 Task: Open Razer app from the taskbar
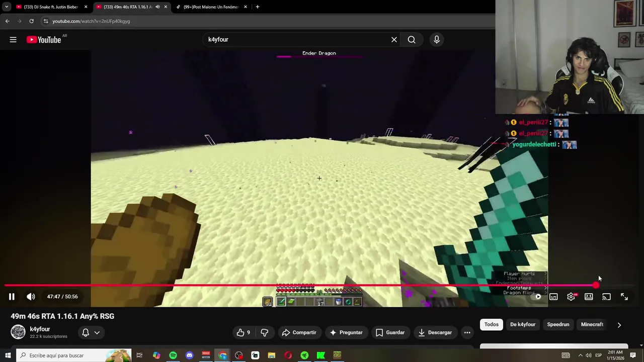click(304, 355)
